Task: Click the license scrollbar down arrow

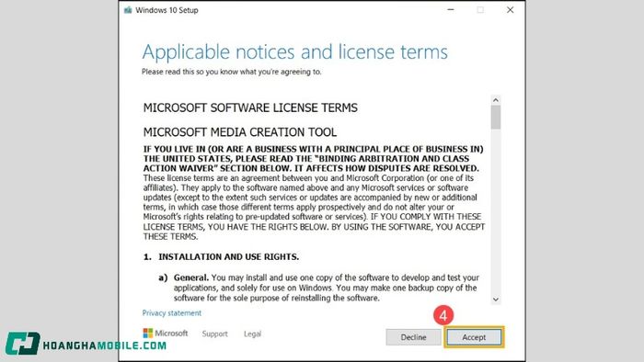Action: click(496, 300)
